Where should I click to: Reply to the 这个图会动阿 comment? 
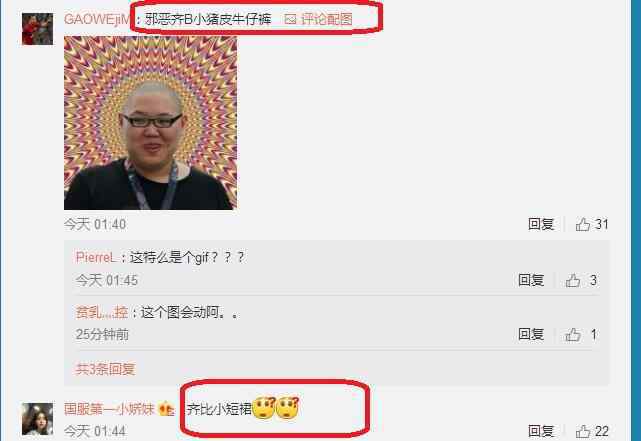click(x=531, y=334)
